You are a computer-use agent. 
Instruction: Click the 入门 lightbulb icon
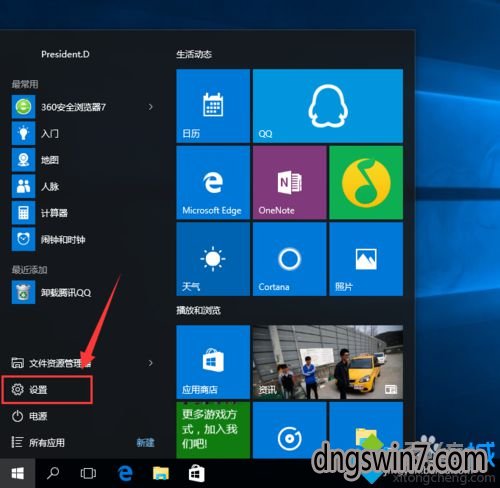tap(23, 133)
